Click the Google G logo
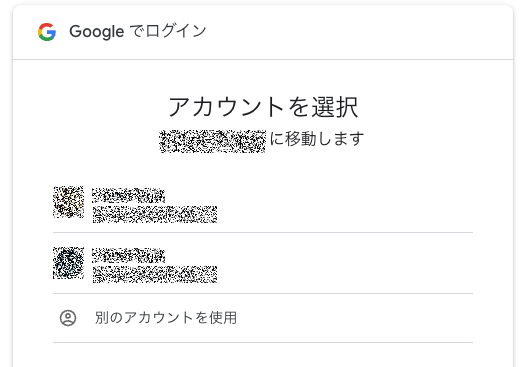 [47, 32]
